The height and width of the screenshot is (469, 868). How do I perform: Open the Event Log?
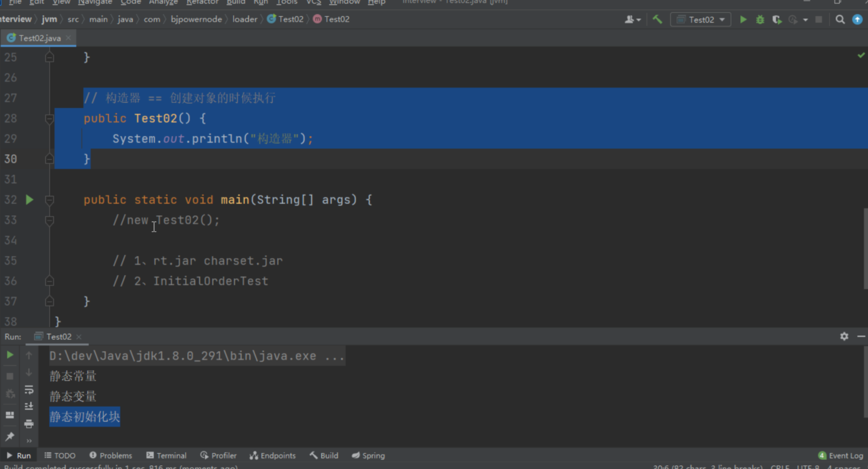point(840,455)
